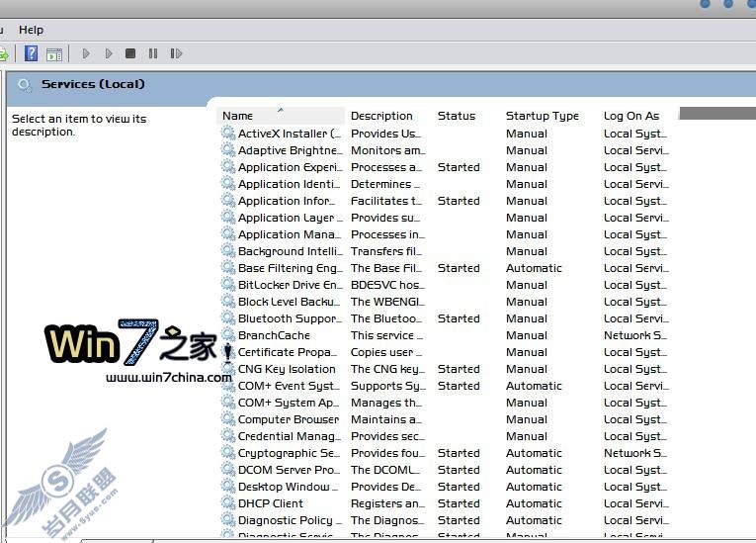The width and height of the screenshot is (756, 543).
Task: Click Automatic startup type in DHCP Client row
Action: click(x=534, y=503)
